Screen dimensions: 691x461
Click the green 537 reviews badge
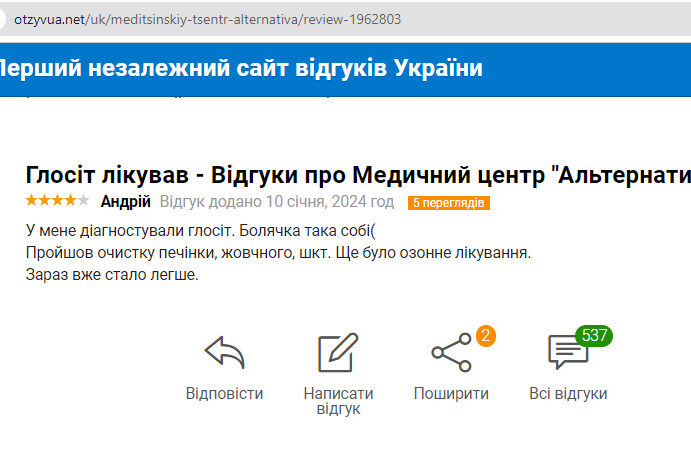point(594,335)
